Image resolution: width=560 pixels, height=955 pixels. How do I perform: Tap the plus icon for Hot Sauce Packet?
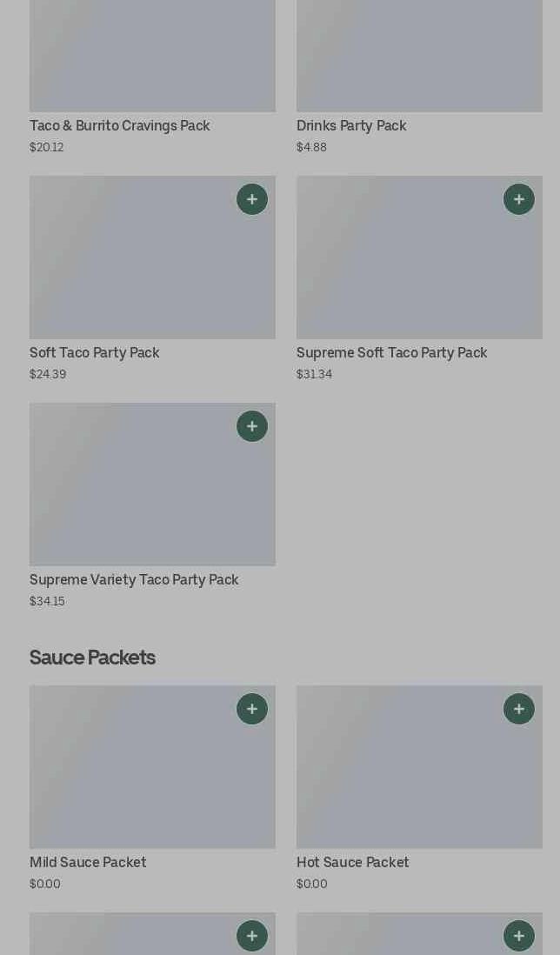(x=519, y=709)
